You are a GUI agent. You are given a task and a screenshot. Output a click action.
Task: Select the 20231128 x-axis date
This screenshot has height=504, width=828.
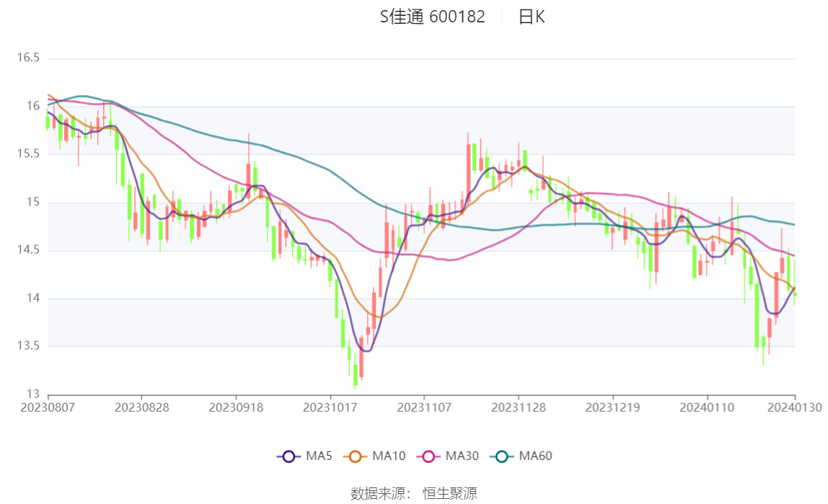(x=518, y=407)
